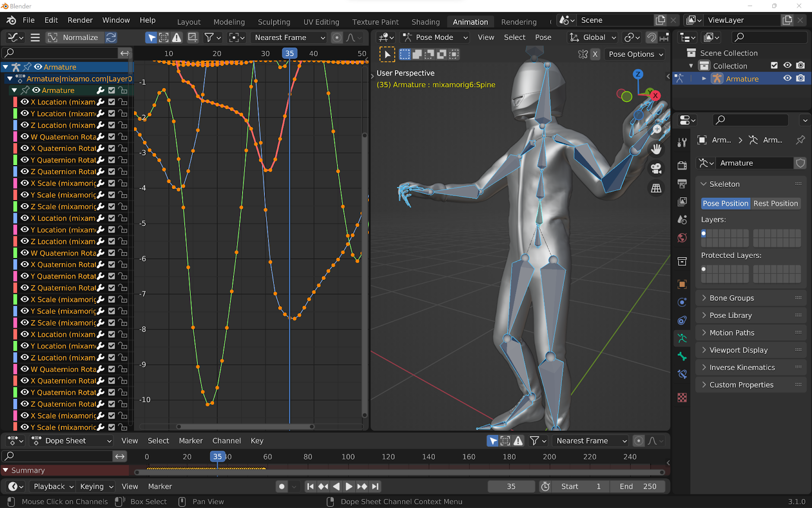Switch to orthographic grid view icon
The image size is (812, 508).
(x=656, y=188)
